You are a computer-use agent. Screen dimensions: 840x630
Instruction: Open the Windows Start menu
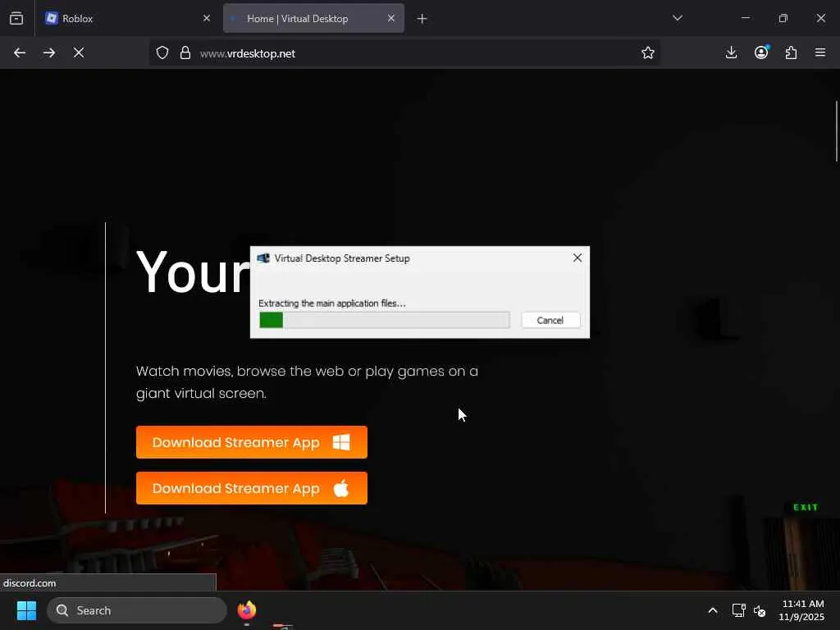[x=26, y=610]
